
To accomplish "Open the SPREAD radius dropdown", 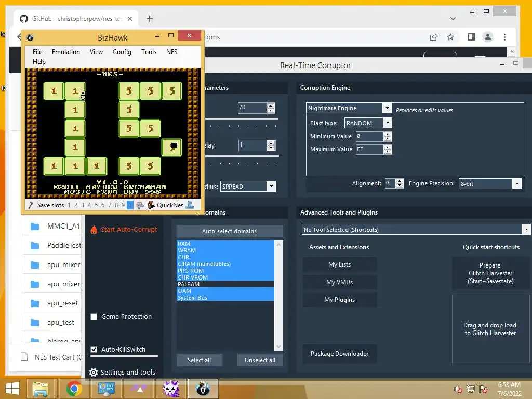I will 271,187.
